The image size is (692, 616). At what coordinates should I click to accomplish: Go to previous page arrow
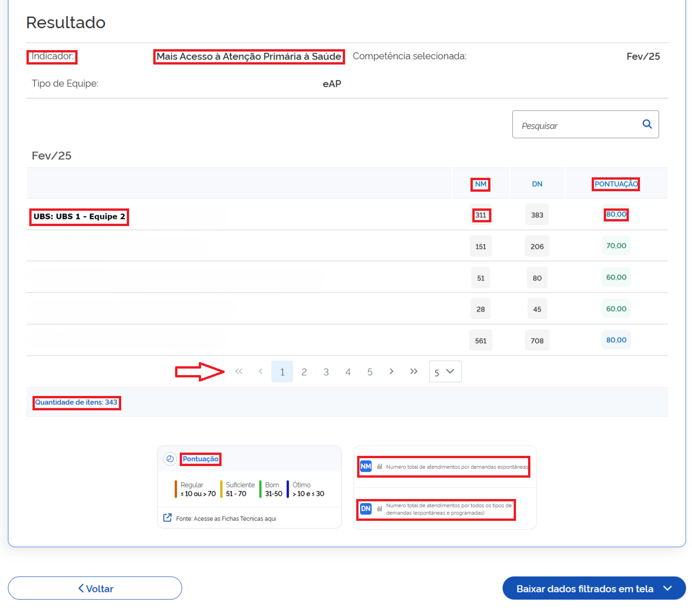point(261,371)
